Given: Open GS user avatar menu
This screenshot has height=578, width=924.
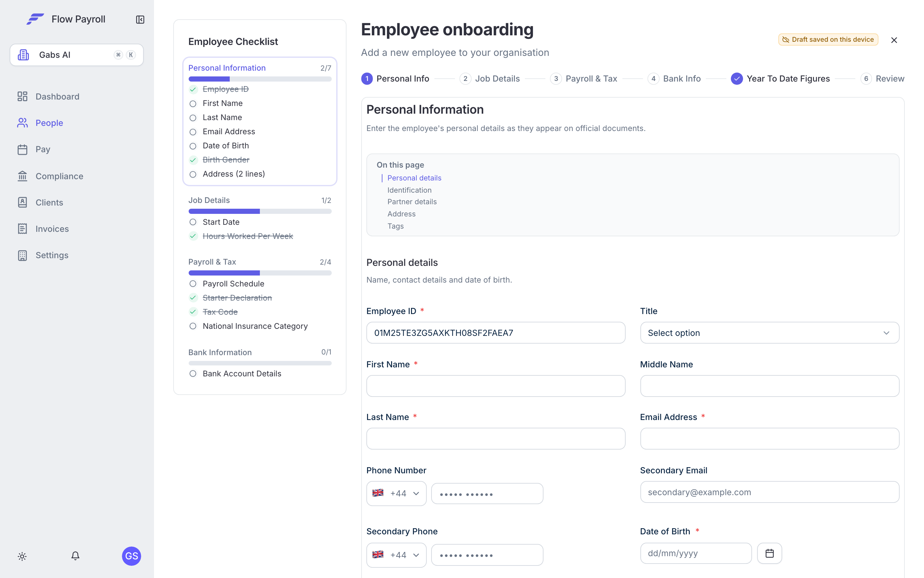Looking at the screenshot, I should click(x=131, y=556).
